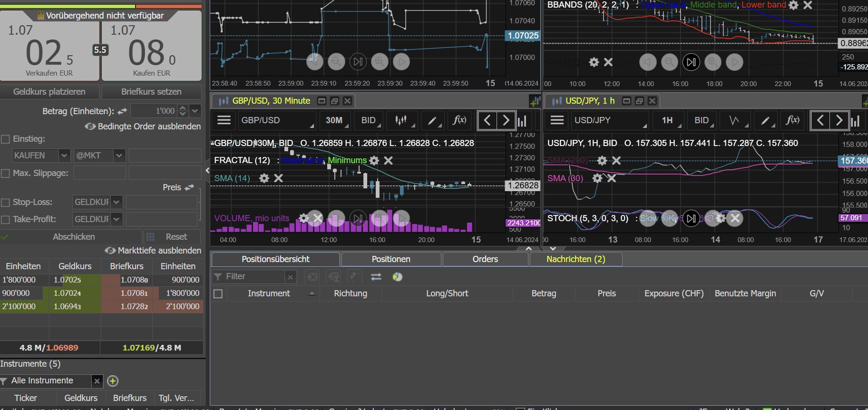Change 1H timeframe dropdown
Screen dimensions: 868x410
pos(668,120)
